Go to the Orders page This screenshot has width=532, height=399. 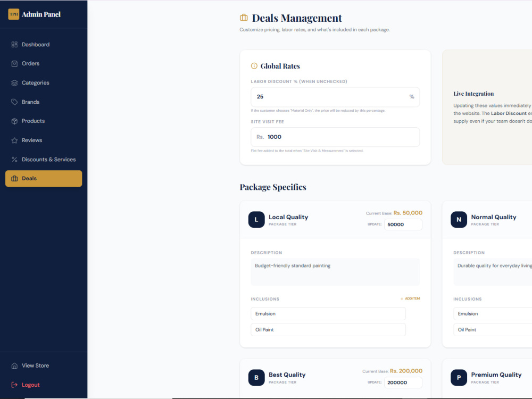(44, 63)
